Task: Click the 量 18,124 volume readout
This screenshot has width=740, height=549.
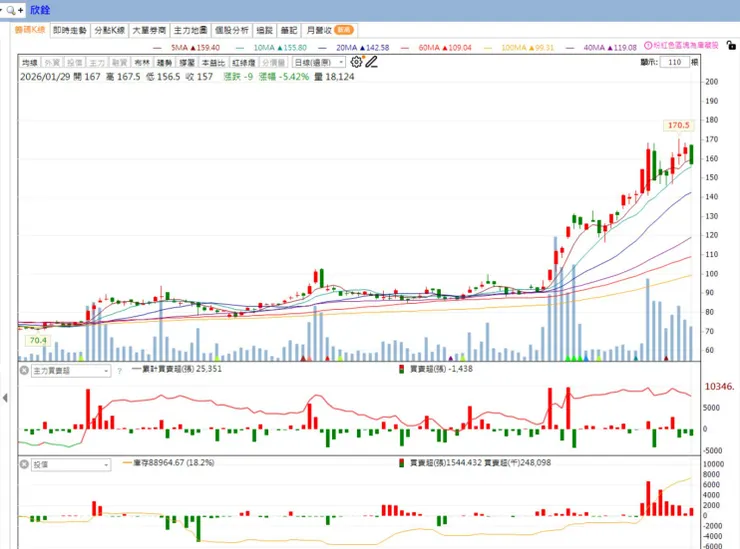Action: [334, 76]
